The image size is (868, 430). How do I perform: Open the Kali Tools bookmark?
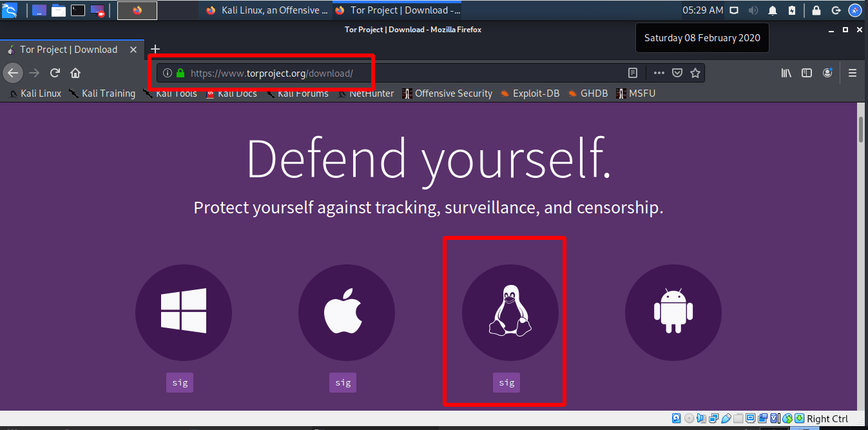click(171, 93)
